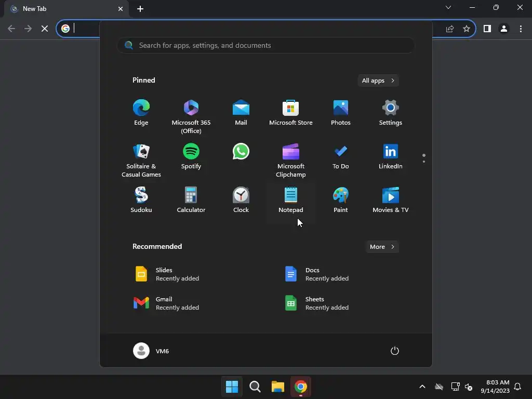Open the VM6 user account menu
This screenshot has width=532, height=399.
[x=151, y=351]
